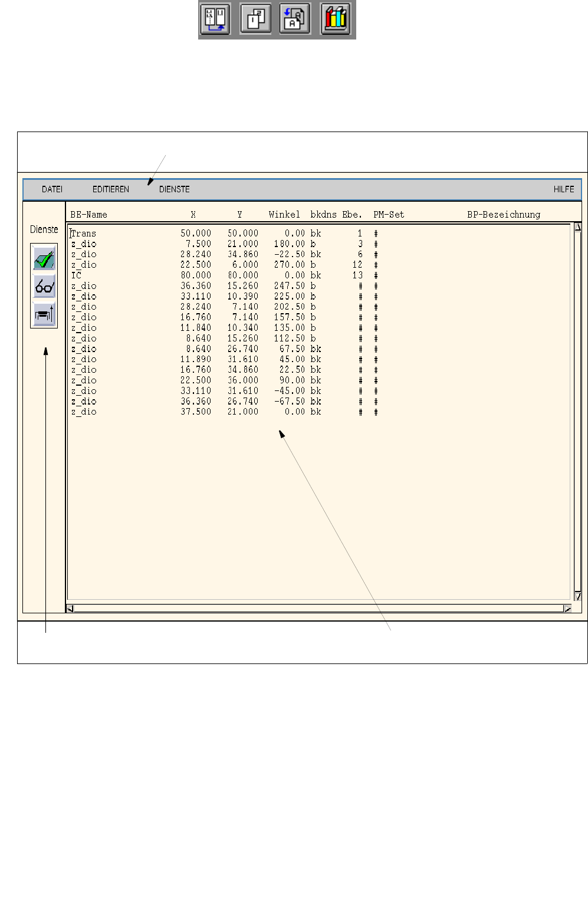Click the angle value 270.00
The height and width of the screenshot is (920, 588).
(x=290, y=265)
